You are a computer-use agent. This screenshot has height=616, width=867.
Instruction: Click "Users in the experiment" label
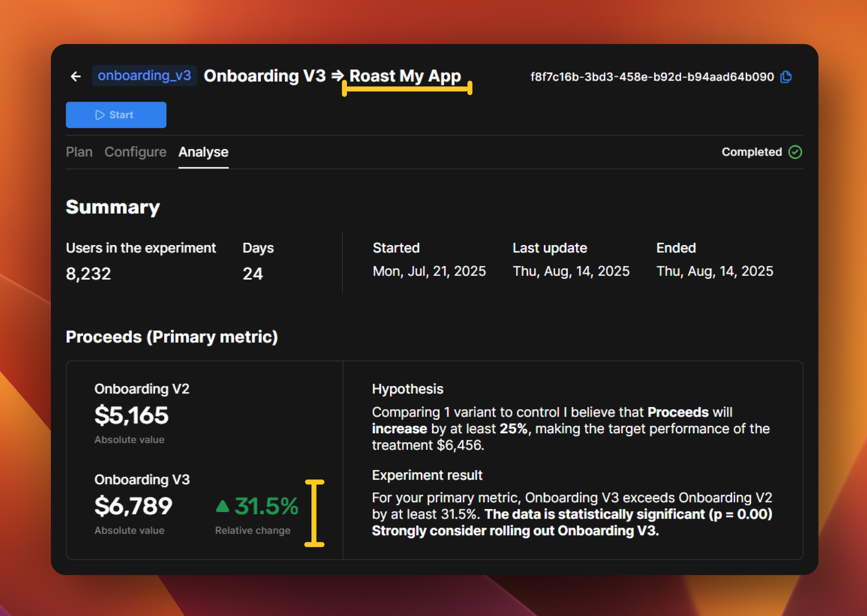point(141,248)
